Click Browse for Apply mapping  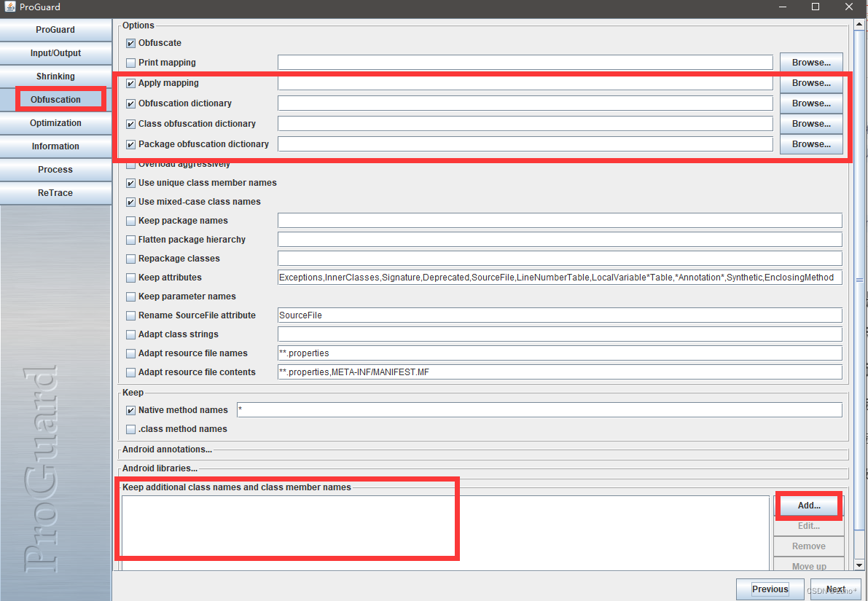tap(811, 83)
